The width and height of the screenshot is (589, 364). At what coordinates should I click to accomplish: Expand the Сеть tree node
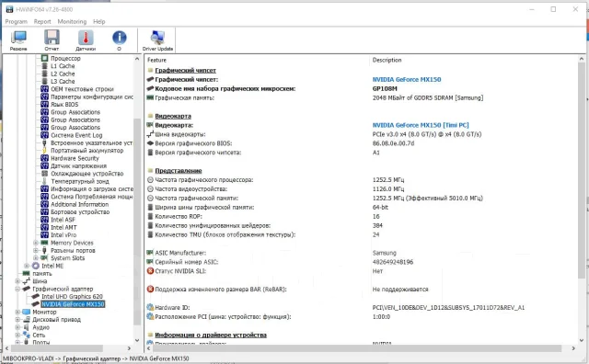(17, 336)
